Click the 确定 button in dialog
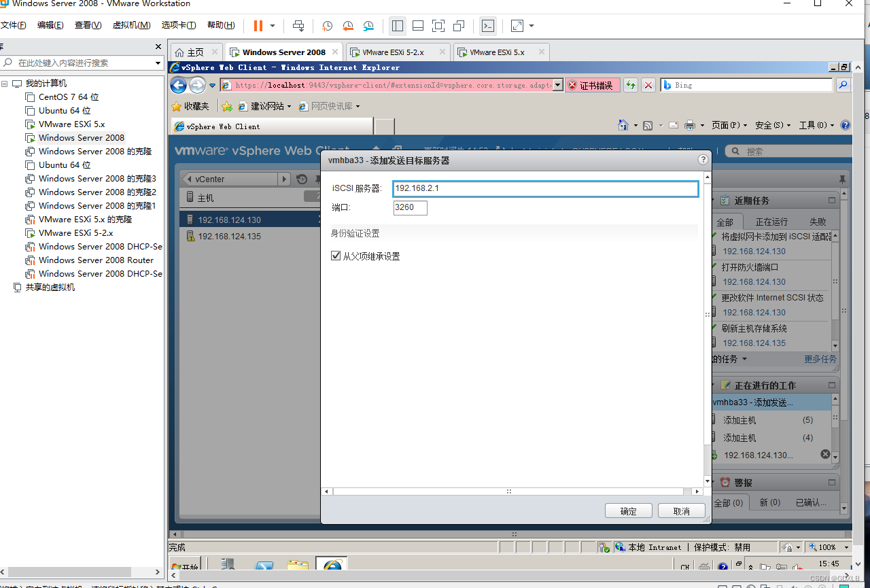Viewport: 870px width, 588px height. [x=629, y=511]
